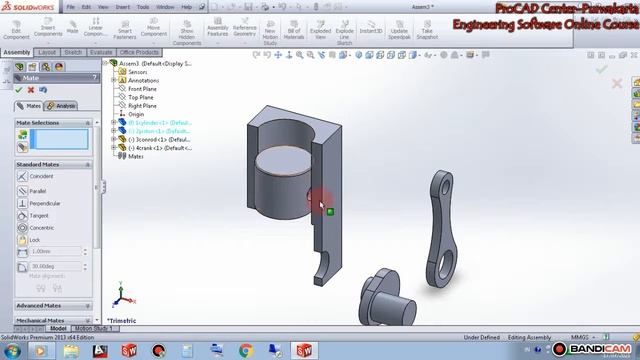640x360 pixels.
Task: Select the Top Plane in the tree
Action: pyautogui.click(x=140, y=97)
